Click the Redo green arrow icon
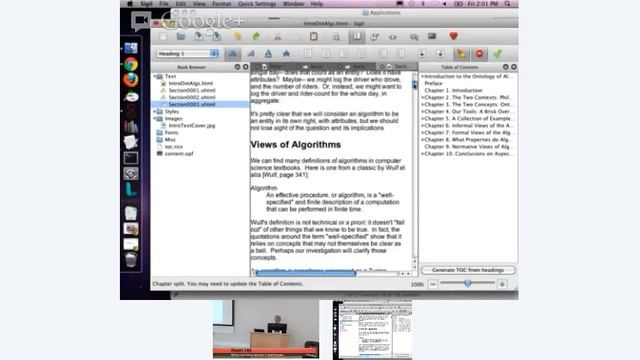The image size is (640, 360). (256, 36)
